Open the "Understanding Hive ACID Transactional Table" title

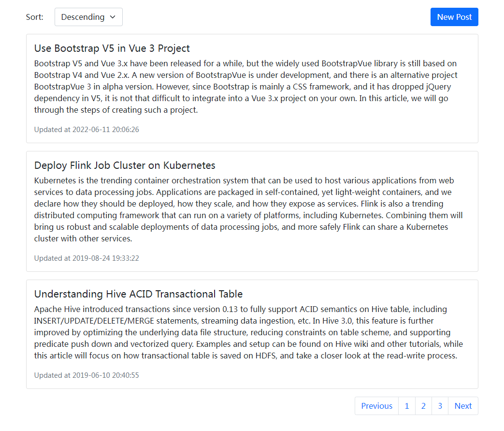[138, 294]
